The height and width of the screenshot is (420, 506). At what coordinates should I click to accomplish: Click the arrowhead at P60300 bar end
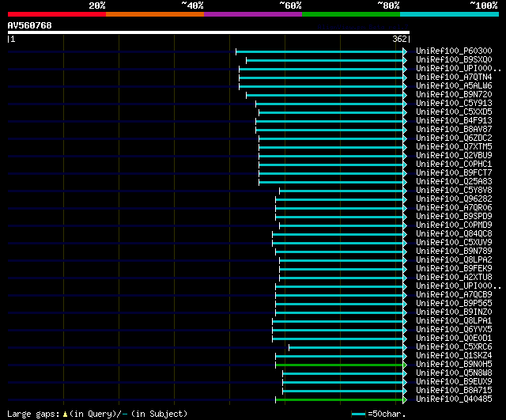coord(405,51)
